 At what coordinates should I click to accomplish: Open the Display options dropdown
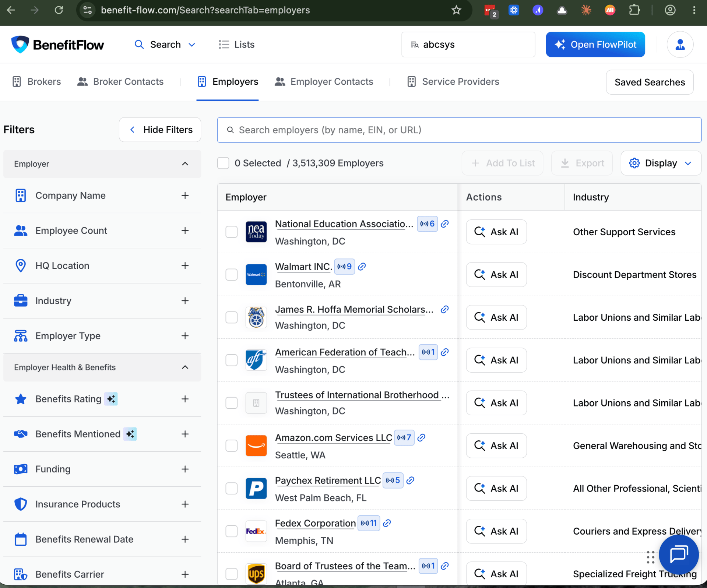tap(661, 163)
